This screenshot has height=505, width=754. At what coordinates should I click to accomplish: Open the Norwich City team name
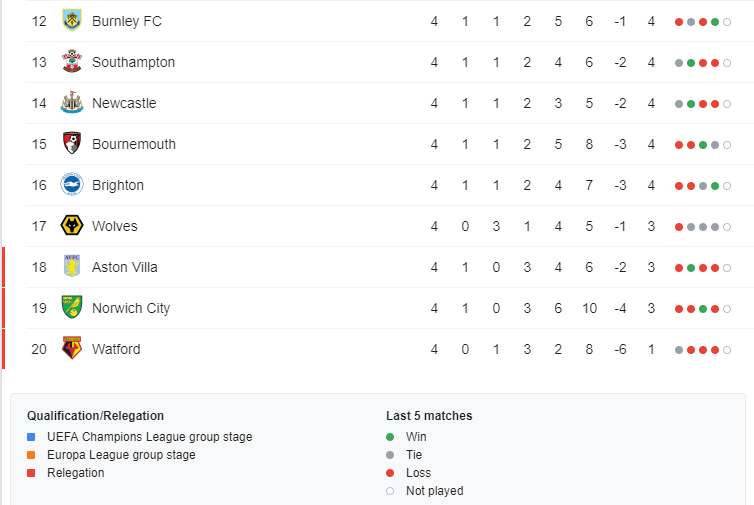coord(131,308)
